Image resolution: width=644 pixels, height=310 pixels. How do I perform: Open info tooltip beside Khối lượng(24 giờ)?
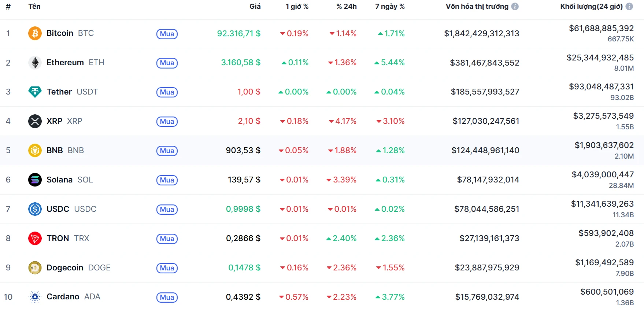[629, 7]
